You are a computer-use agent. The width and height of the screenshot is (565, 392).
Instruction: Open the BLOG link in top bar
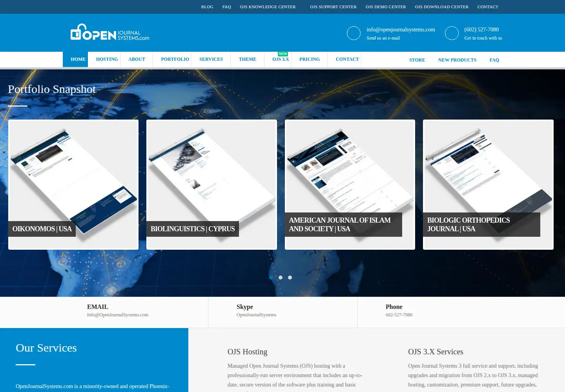point(207,7)
